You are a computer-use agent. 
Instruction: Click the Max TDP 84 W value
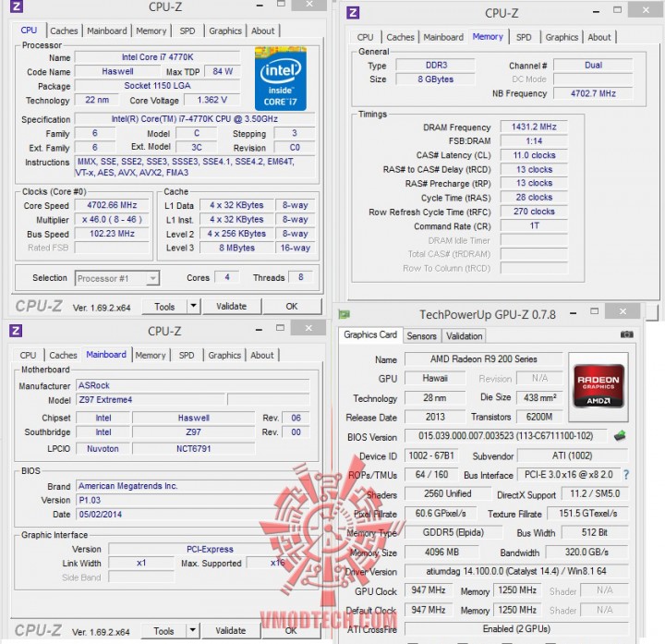coord(223,71)
